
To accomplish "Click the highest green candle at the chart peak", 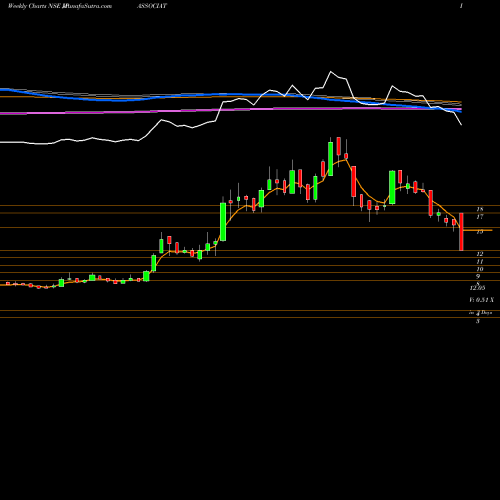I will coord(330,159).
